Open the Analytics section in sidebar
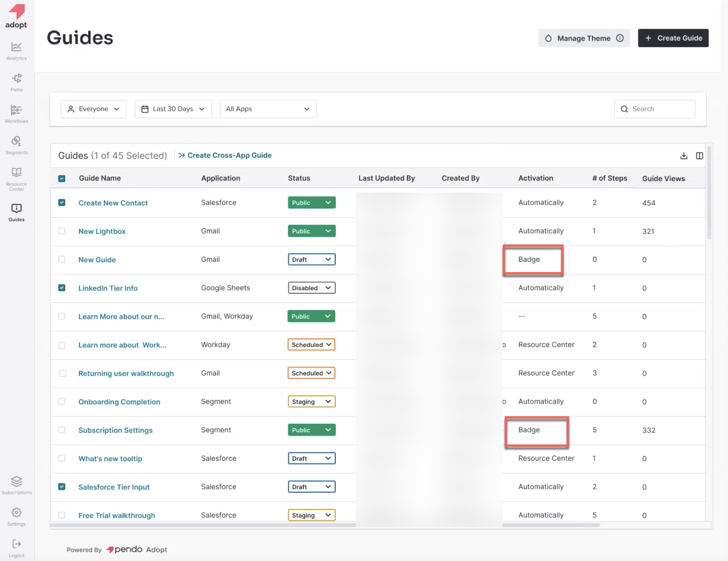 point(16,51)
